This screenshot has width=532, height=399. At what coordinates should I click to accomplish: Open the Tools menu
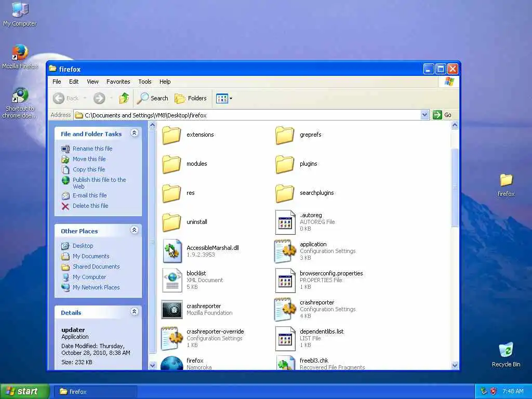click(145, 82)
